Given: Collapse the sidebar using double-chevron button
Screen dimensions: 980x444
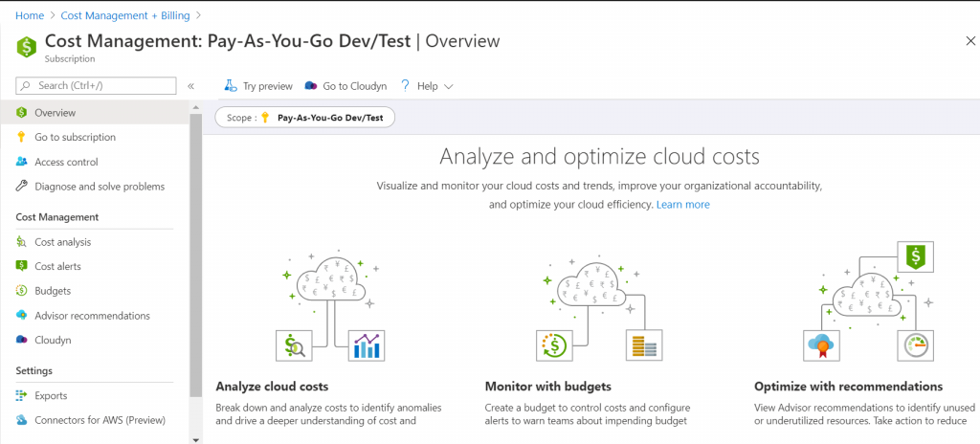Looking at the screenshot, I should click(191, 86).
